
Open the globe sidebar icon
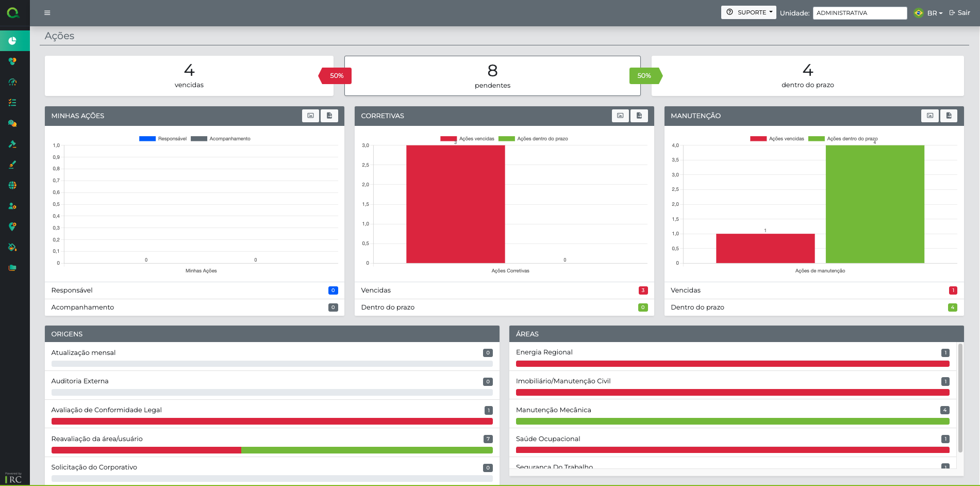pos(12,185)
